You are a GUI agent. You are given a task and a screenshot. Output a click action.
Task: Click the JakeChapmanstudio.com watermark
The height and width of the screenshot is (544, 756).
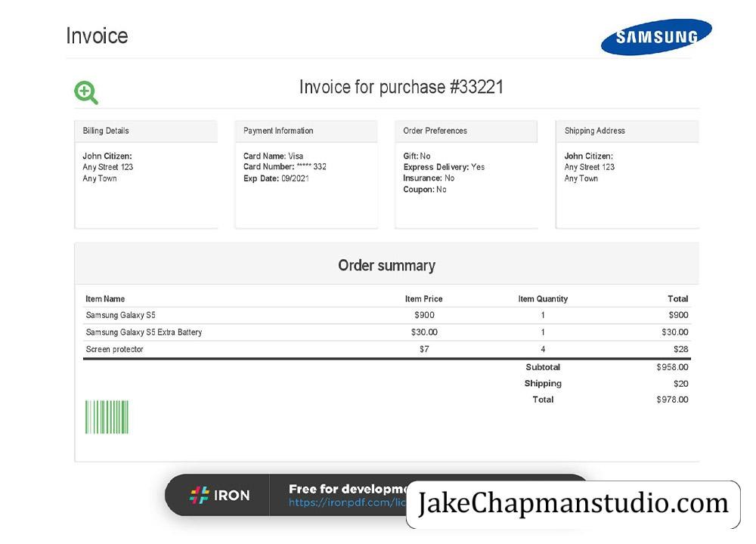(x=573, y=504)
